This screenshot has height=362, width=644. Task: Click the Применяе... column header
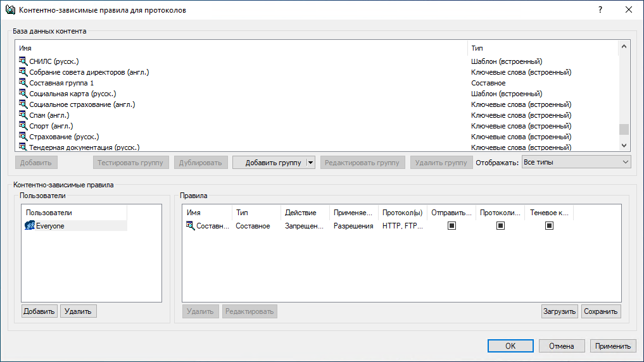(x=353, y=213)
